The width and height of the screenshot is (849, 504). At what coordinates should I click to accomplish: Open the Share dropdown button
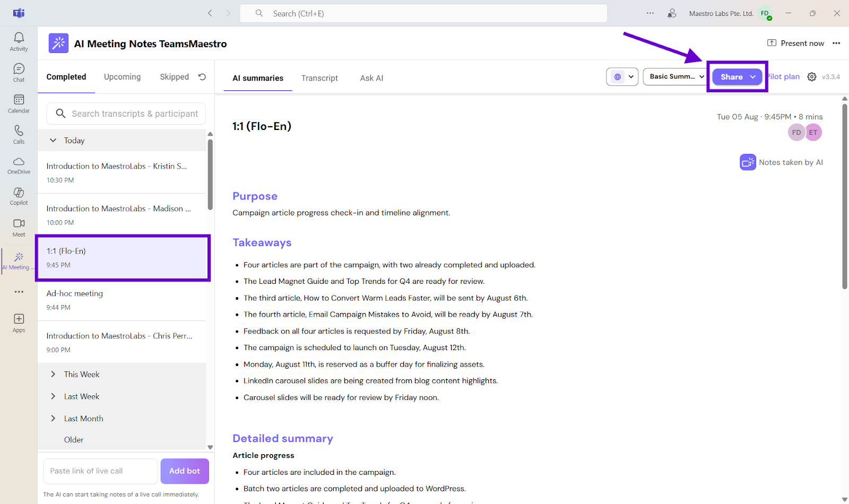pos(737,77)
